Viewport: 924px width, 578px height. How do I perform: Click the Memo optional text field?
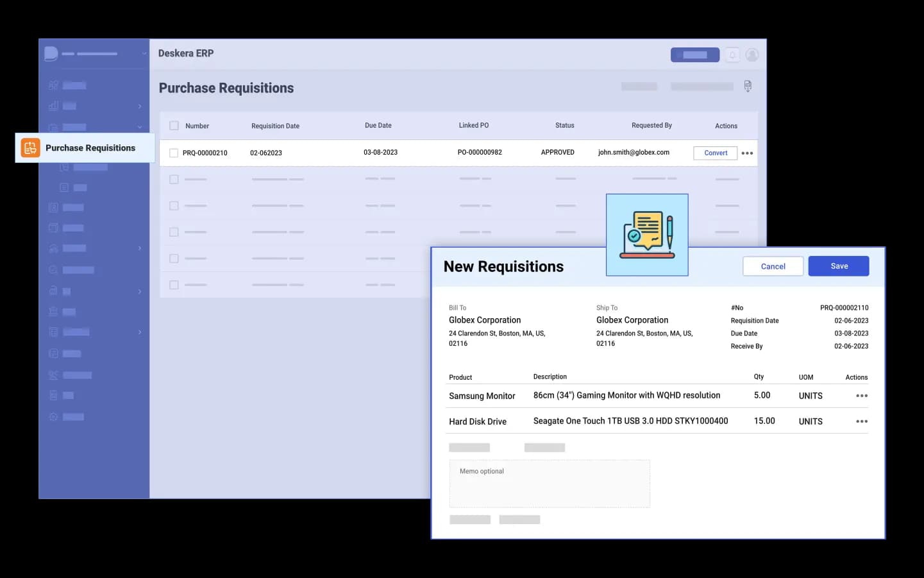pyautogui.click(x=550, y=484)
